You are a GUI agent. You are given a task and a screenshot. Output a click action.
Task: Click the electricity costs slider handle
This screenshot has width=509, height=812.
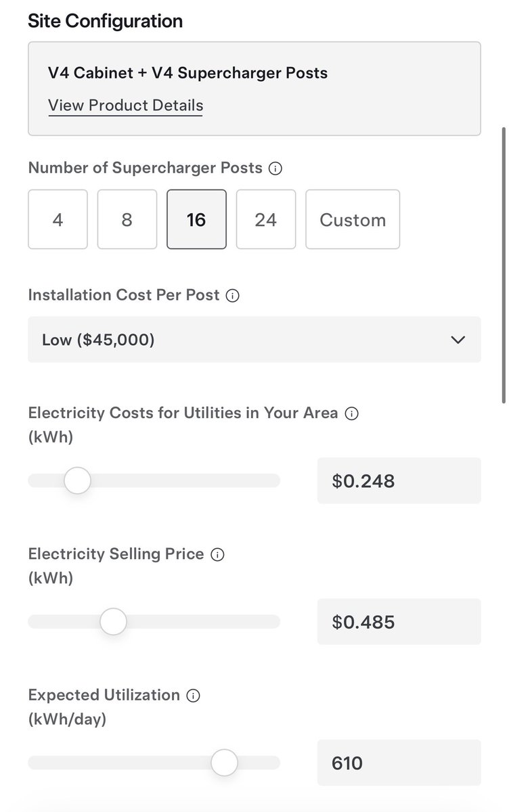(77, 481)
